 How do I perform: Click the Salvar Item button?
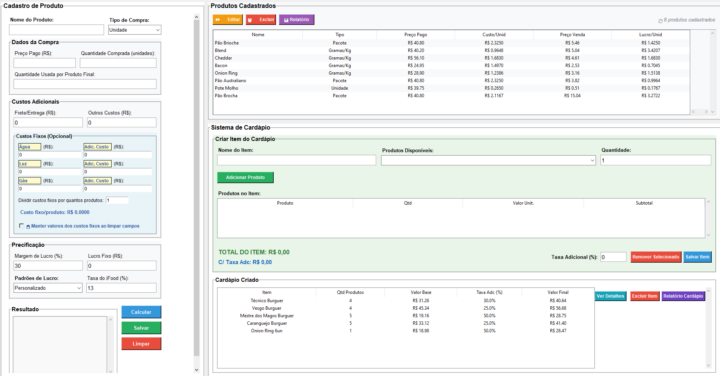[698, 257]
